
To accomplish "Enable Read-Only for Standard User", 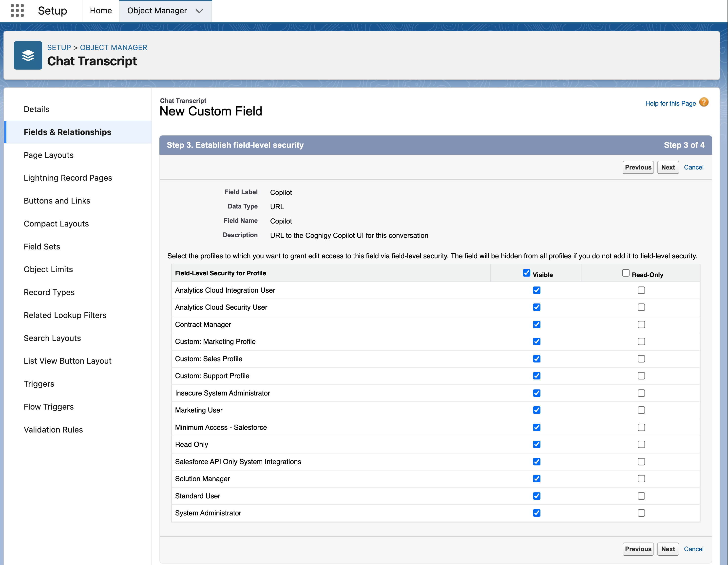I will coord(641,496).
